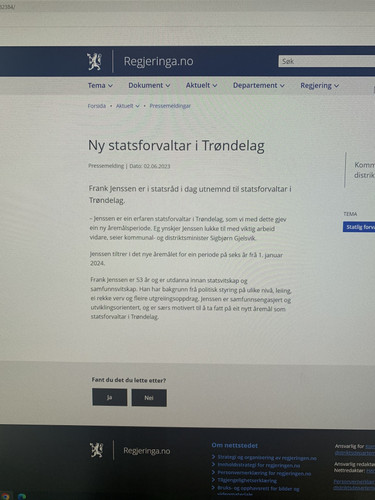Click the Om nettstedet footer heading
Image resolution: width=375 pixels, height=500 pixels.
(x=235, y=446)
